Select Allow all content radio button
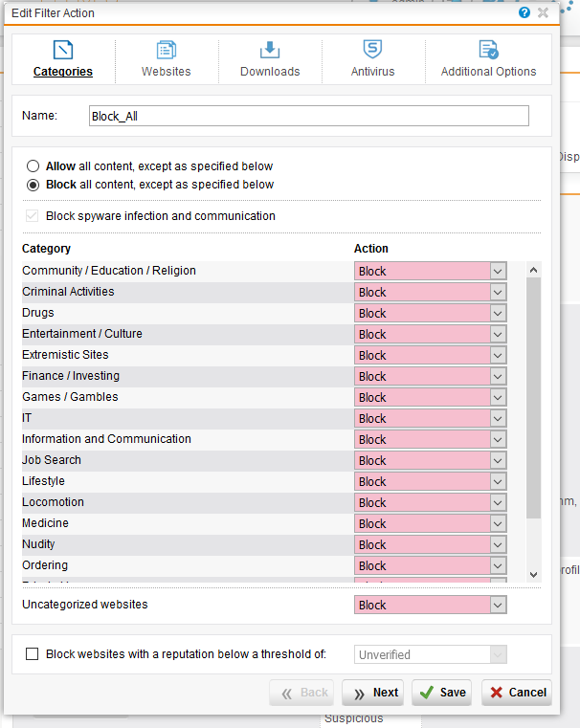This screenshot has width=580, height=728. coord(33,166)
